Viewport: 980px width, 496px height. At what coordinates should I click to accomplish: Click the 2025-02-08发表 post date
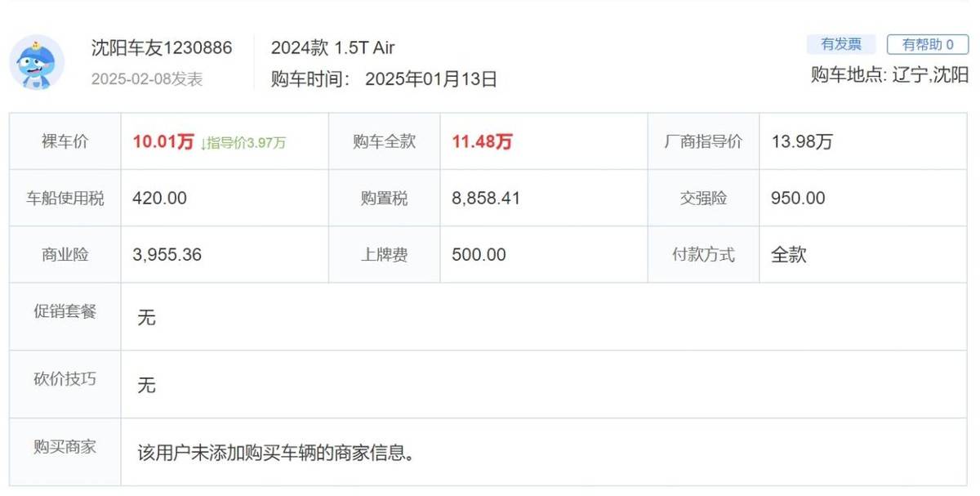147,79
